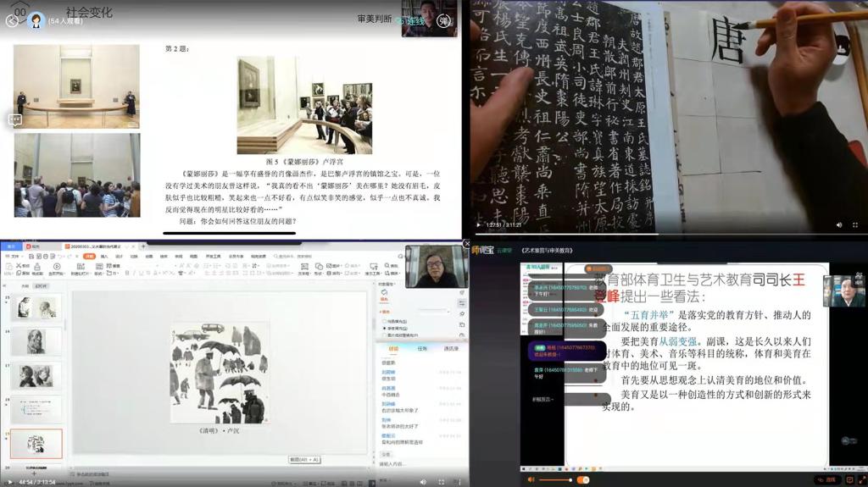Select the 纯色填充 radio button
This screenshot has height=487, width=868.
[x=384, y=321]
